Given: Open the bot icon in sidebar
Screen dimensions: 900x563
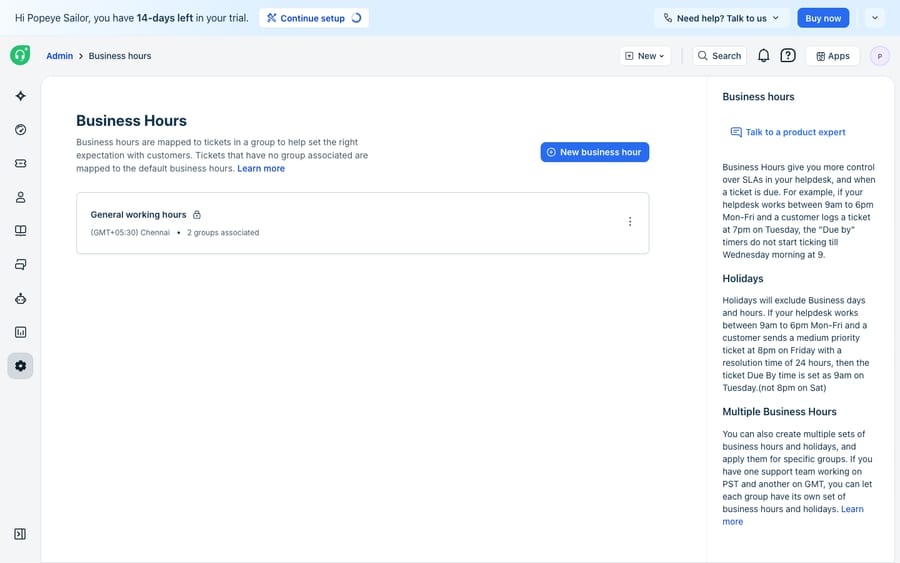Looking at the screenshot, I should pos(21,298).
